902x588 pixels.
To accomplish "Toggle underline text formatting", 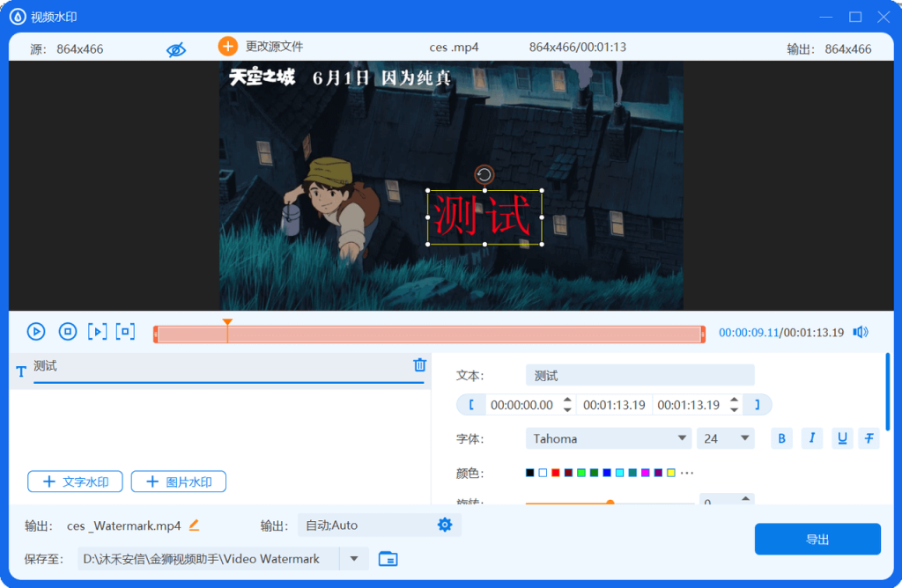I will pyautogui.click(x=842, y=438).
